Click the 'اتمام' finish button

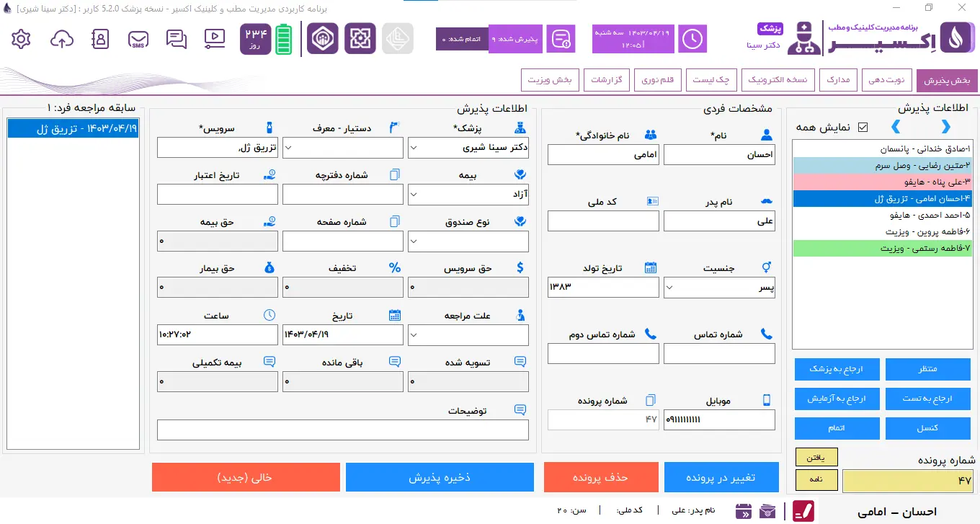(x=837, y=428)
